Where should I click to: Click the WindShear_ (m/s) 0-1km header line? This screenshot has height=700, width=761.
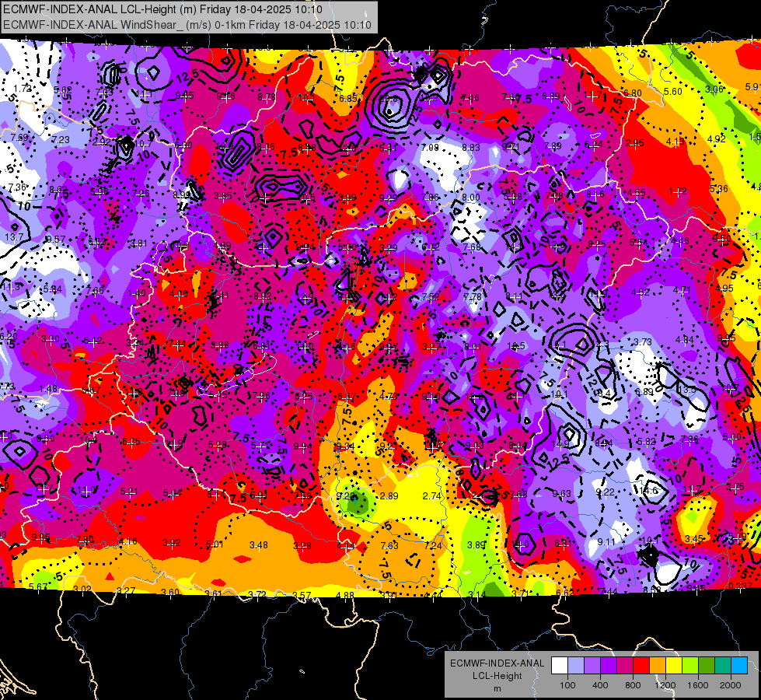click(x=187, y=25)
